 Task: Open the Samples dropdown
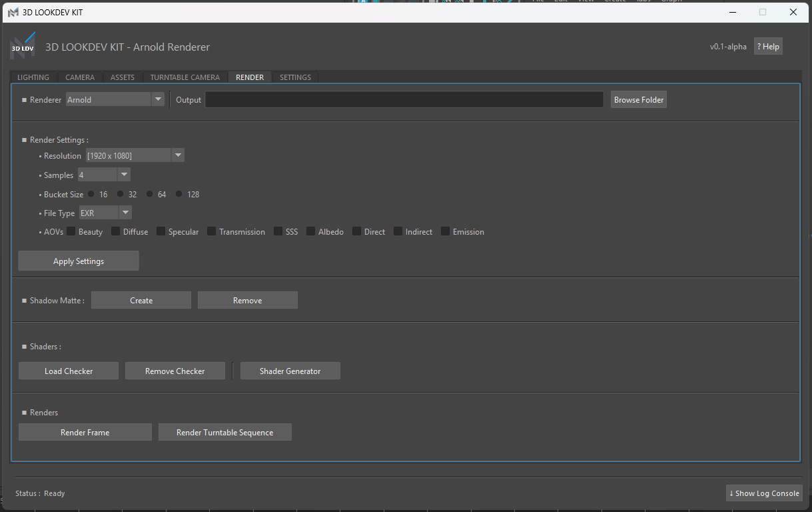pyautogui.click(x=104, y=175)
